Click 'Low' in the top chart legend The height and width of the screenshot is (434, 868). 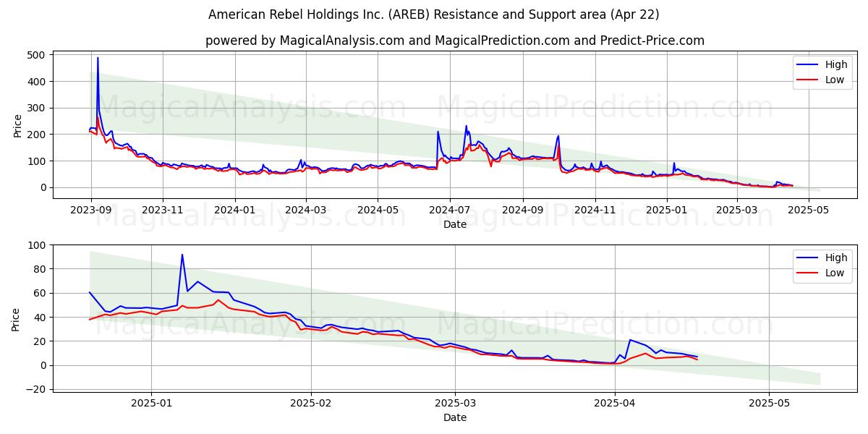coord(834,80)
